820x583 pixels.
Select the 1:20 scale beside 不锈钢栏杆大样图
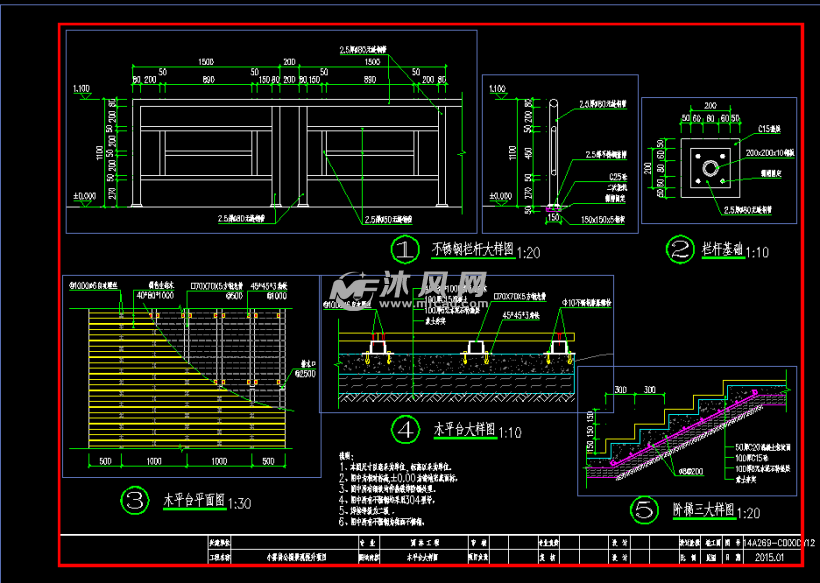[x=528, y=253]
